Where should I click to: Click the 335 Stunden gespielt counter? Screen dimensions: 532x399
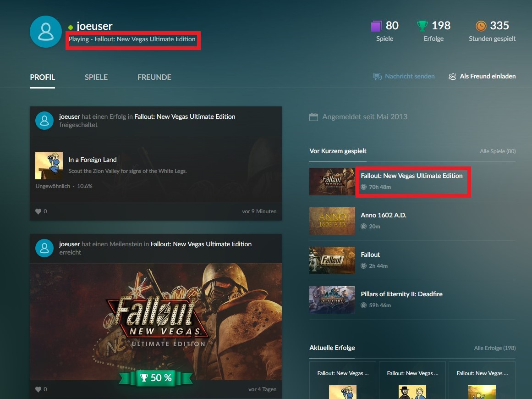[492, 31]
